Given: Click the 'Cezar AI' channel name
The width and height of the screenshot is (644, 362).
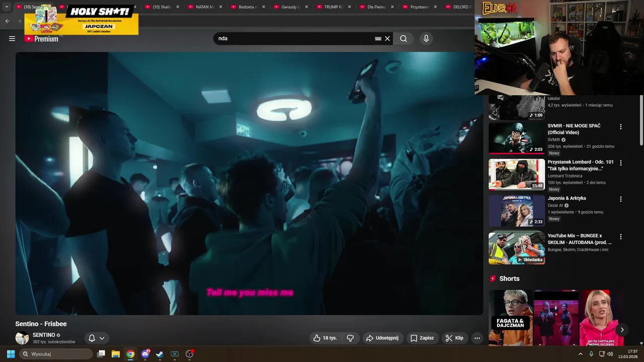Looking at the screenshot, I should click(x=555, y=205).
